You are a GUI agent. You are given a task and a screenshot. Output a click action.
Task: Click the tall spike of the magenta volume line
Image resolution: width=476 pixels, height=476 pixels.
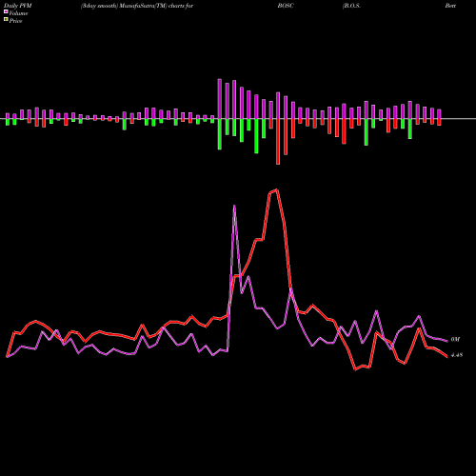coord(234,207)
